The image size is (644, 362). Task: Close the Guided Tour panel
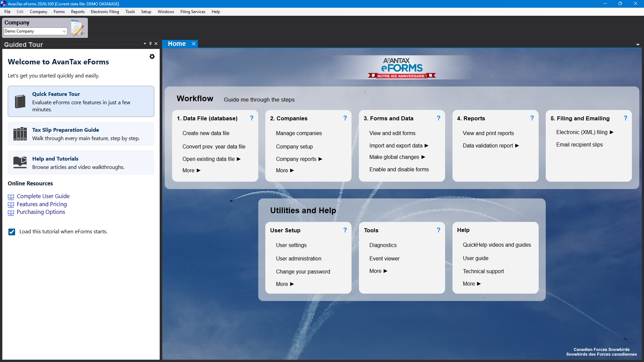tap(156, 44)
